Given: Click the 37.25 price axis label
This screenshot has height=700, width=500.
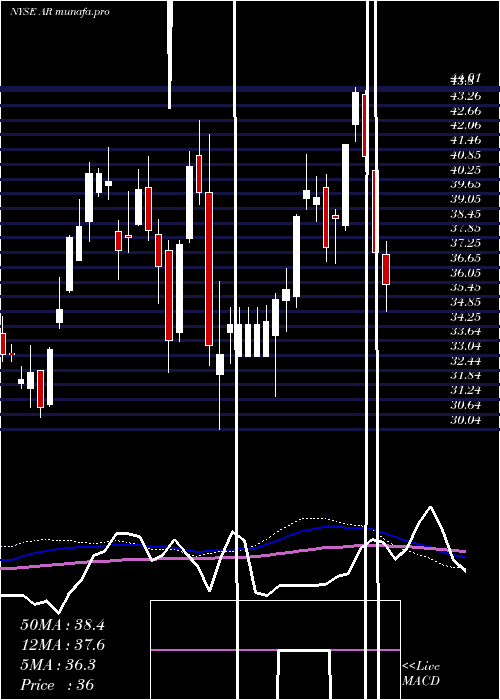Looking at the screenshot, I should click(x=466, y=243).
